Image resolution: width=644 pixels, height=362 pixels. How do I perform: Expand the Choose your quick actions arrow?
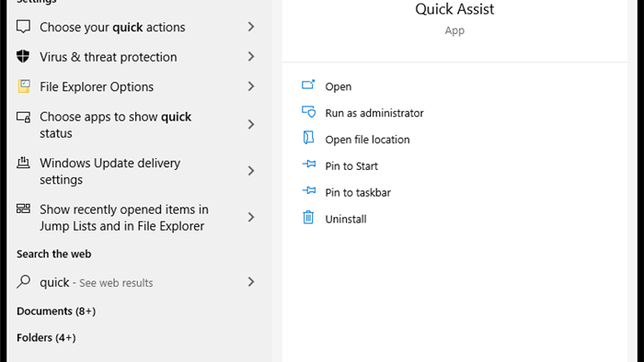[251, 27]
